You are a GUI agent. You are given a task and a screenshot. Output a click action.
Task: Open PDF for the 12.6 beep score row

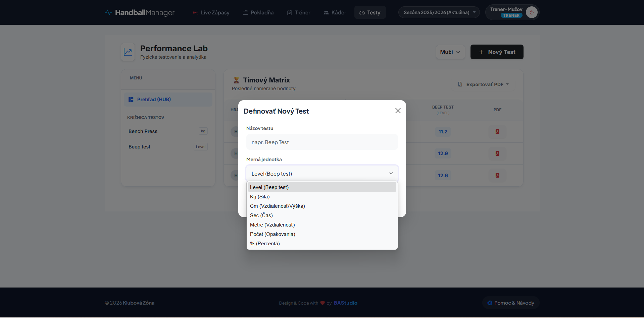(x=497, y=175)
